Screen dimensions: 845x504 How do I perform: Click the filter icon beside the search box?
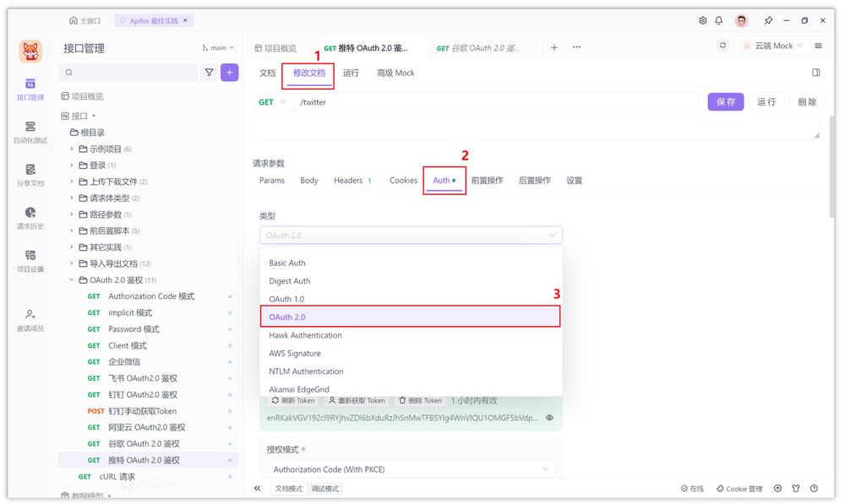tap(209, 73)
